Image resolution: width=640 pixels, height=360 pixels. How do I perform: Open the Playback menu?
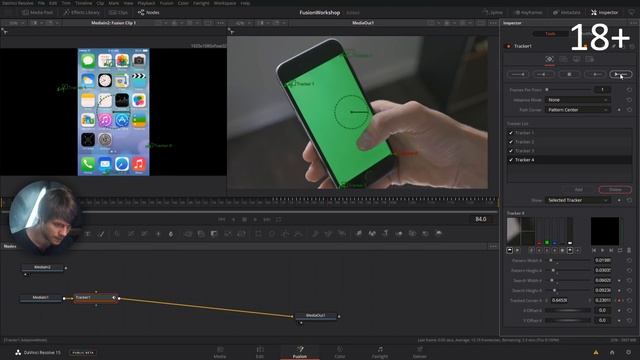click(146, 3)
